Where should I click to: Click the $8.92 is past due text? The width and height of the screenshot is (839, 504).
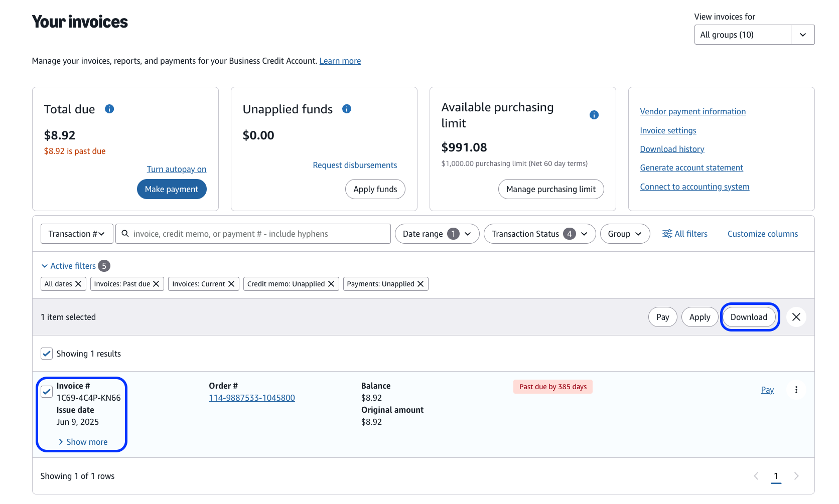[75, 151]
